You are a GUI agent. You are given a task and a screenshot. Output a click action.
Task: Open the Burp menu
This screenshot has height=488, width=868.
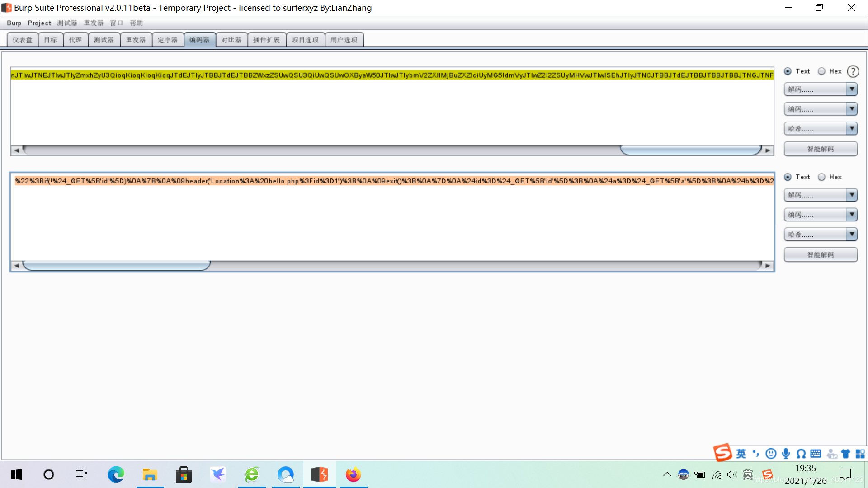pos(14,23)
